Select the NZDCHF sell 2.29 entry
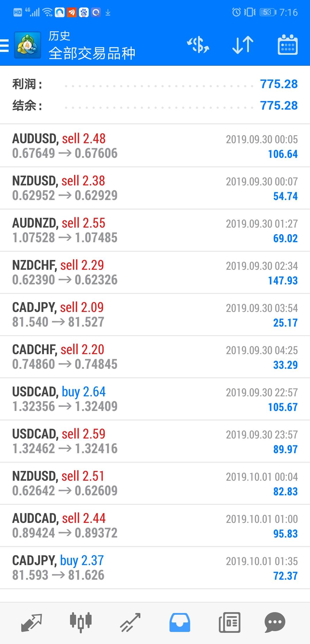 [155, 272]
